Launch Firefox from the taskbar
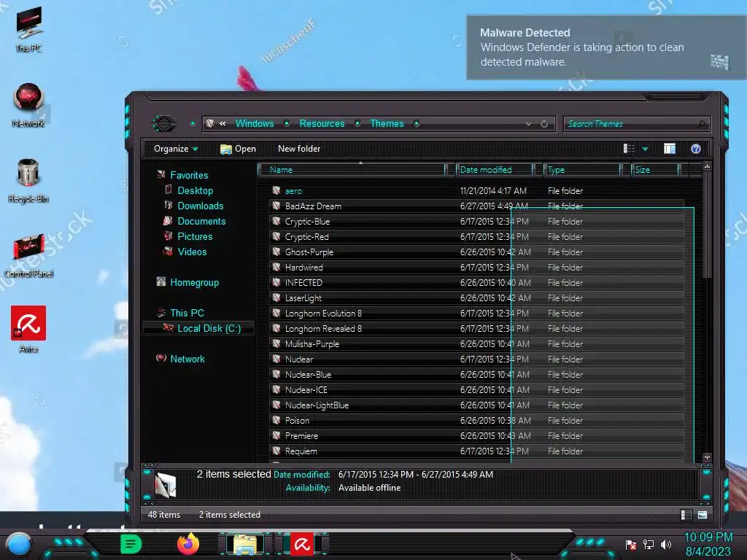This screenshot has height=560, width=747. [188, 544]
